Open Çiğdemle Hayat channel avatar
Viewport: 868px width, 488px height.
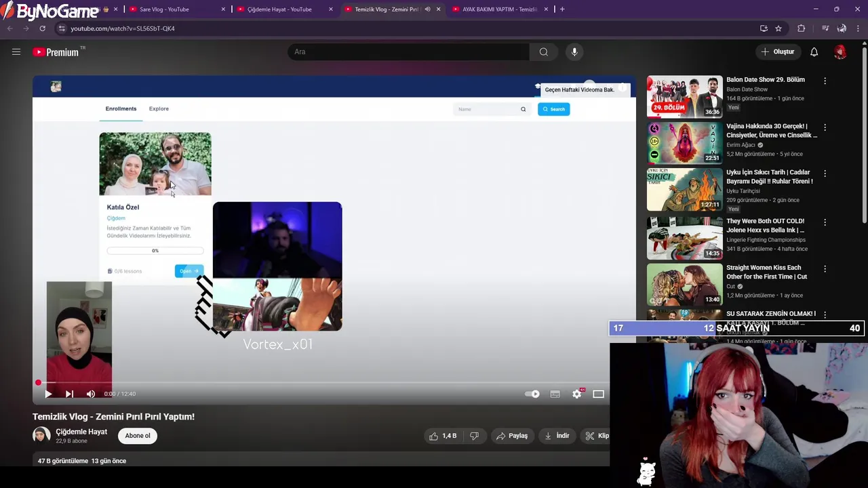click(x=41, y=435)
